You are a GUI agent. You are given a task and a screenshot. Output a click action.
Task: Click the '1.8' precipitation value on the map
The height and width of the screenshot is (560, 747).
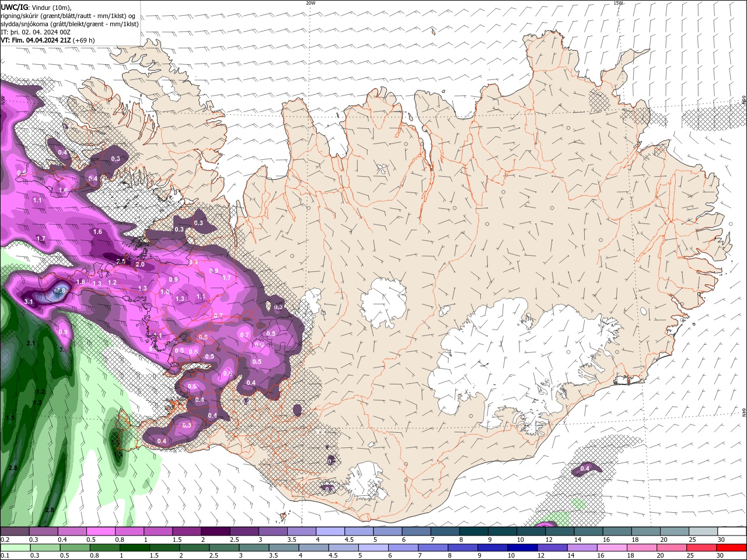pos(81,282)
